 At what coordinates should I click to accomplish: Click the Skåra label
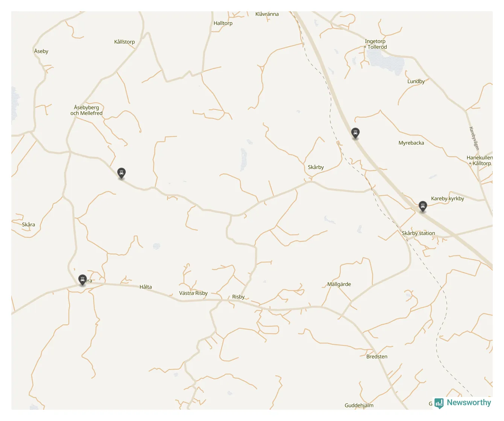pos(28,225)
